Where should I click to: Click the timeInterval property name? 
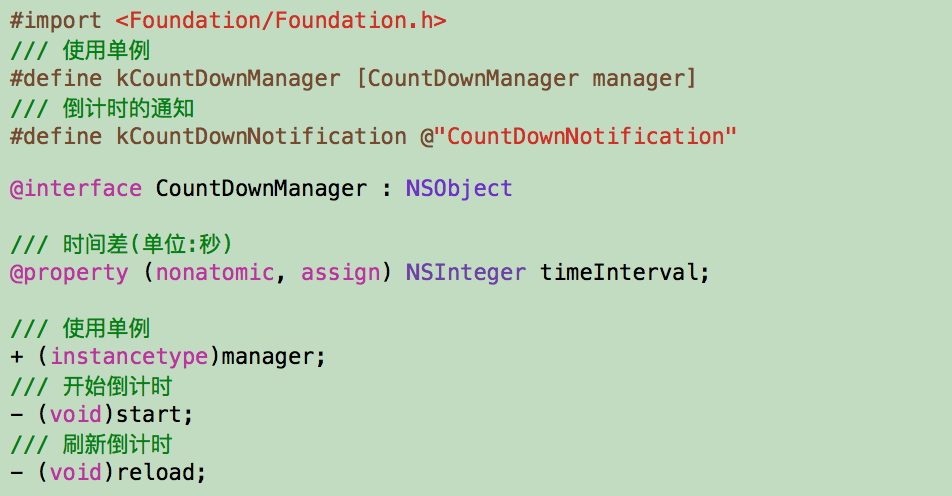coord(619,272)
